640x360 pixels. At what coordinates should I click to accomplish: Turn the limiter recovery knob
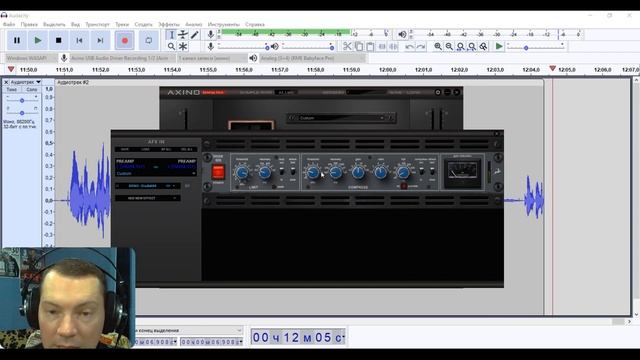265,173
